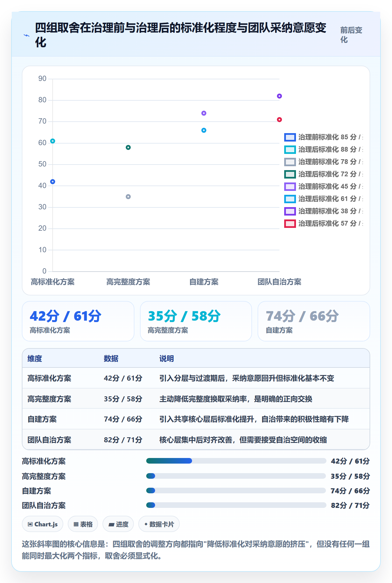Click the purple data point at 74

(x=204, y=113)
